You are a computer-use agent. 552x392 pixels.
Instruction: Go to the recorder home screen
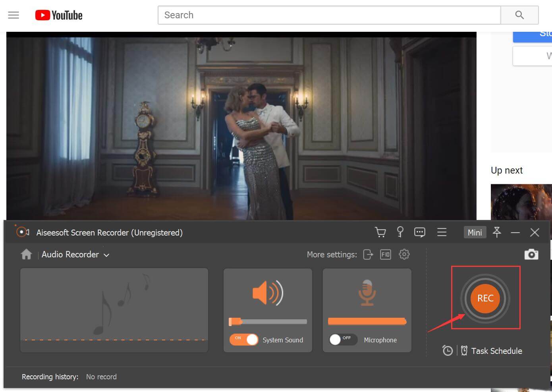click(26, 254)
